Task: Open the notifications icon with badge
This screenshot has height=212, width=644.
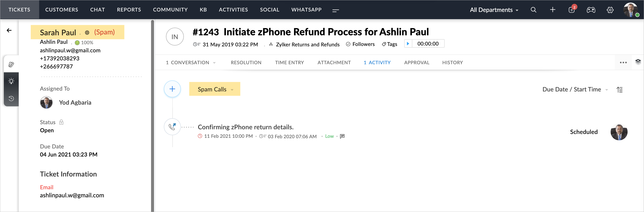Action: [x=571, y=10]
